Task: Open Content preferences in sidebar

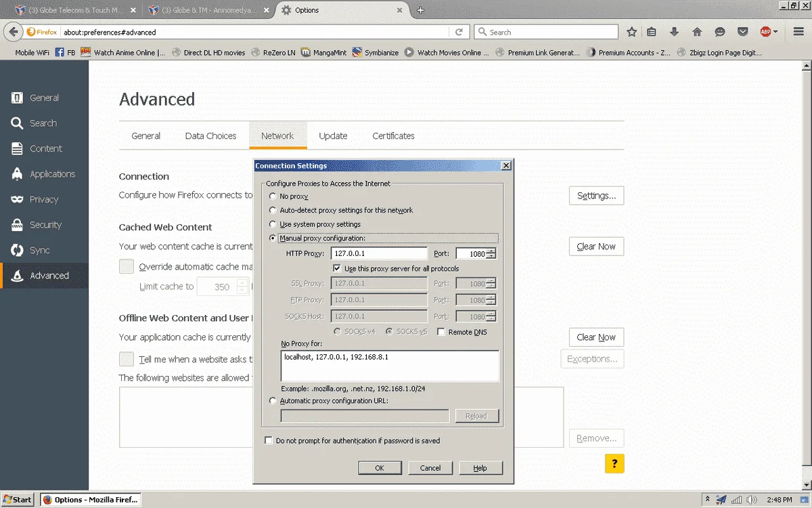Action: [44, 148]
